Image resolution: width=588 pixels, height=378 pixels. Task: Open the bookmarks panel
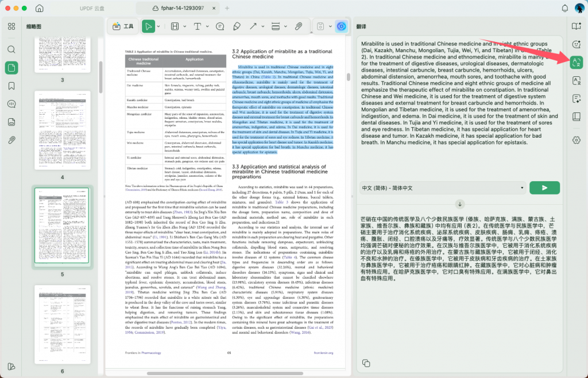(x=11, y=86)
